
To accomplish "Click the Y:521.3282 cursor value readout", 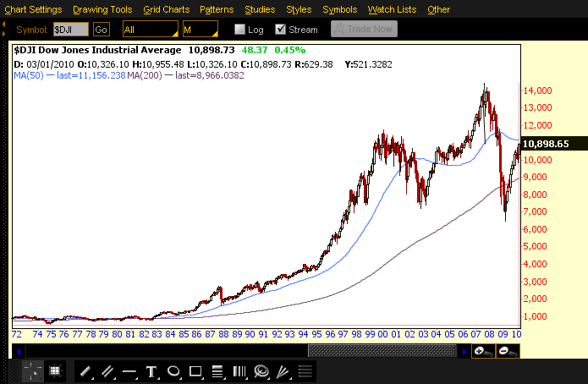I will point(368,64).
